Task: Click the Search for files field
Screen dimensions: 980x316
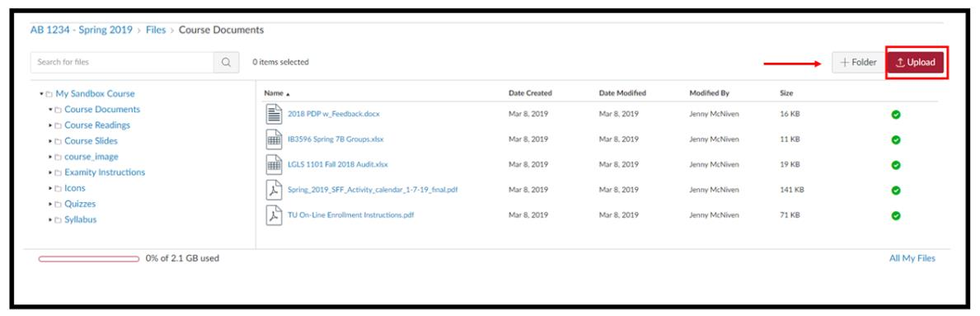Action: [122, 62]
